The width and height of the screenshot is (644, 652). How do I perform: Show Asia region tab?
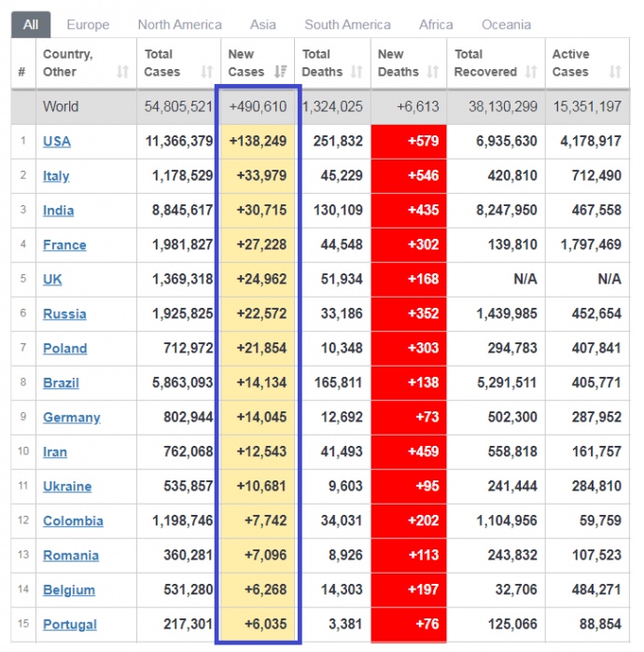pos(262,24)
